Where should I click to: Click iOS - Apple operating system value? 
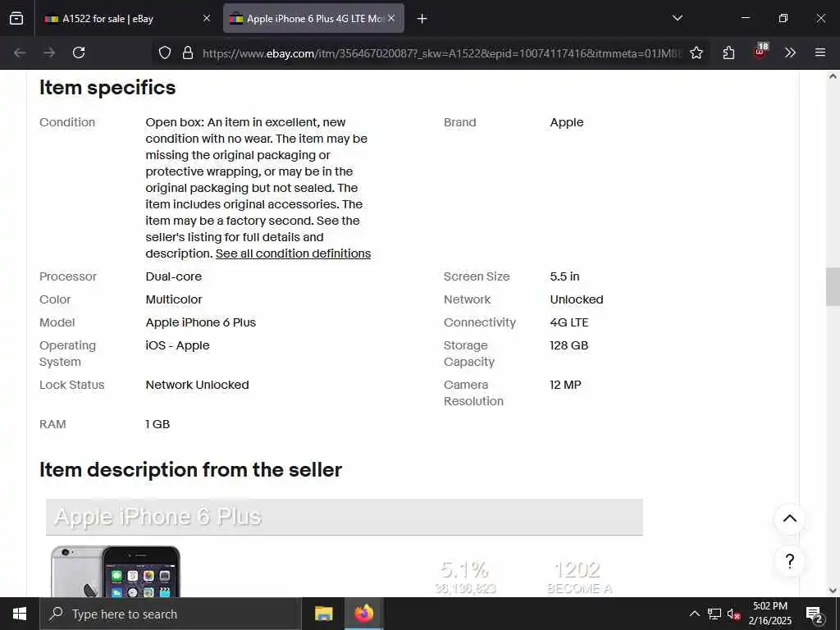click(x=177, y=345)
